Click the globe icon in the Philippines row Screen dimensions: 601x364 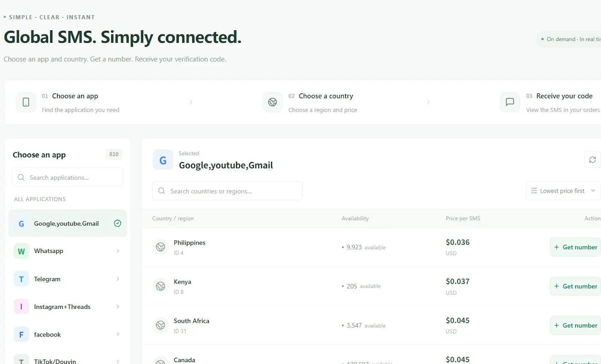point(160,247)
